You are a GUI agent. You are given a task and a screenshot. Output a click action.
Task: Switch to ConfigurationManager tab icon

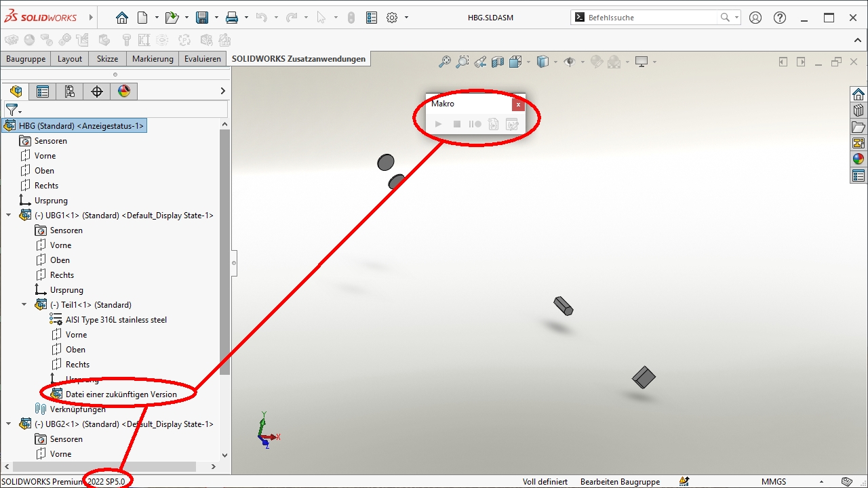pos(70,91)
